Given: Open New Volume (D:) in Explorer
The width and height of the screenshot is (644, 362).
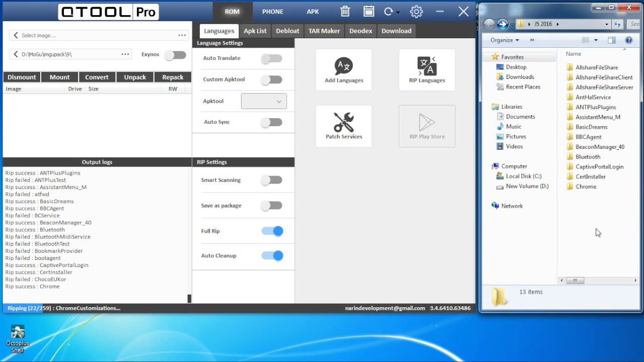Looking at the screenshot, I should pyautogui.click(x=527, y=186).
